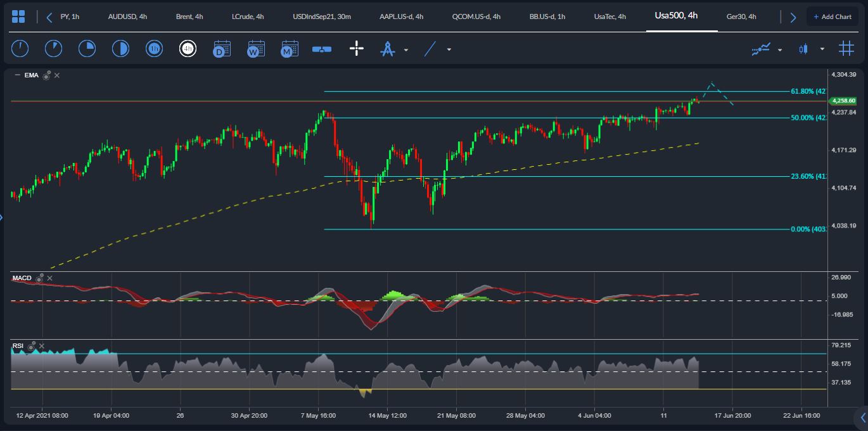Collapse the EMA indicator with minus

tap(17, 75)
